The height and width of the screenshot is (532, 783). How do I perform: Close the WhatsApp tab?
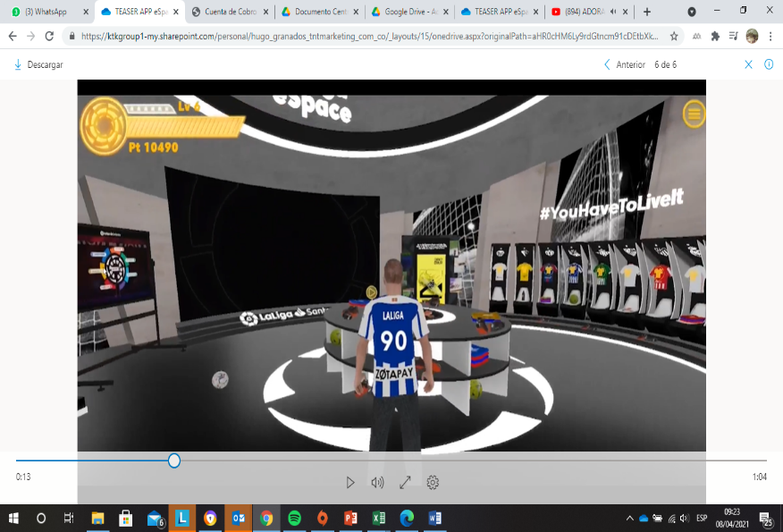[x=86, y=12]
